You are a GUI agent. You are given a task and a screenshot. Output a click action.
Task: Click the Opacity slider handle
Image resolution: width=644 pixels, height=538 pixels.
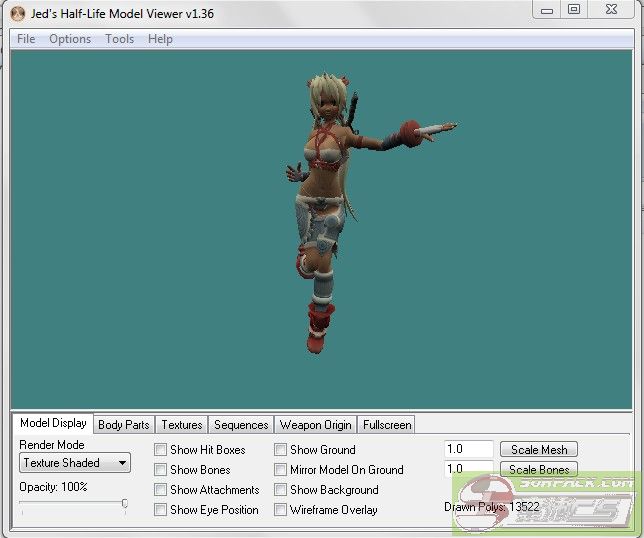125,503
